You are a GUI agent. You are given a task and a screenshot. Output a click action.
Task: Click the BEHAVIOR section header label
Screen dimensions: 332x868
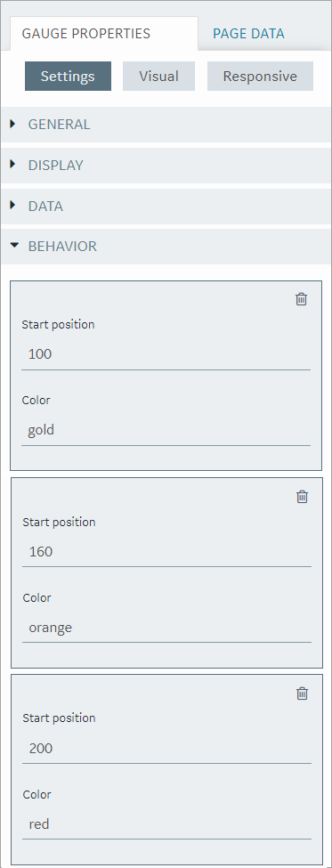pos(62,247)
